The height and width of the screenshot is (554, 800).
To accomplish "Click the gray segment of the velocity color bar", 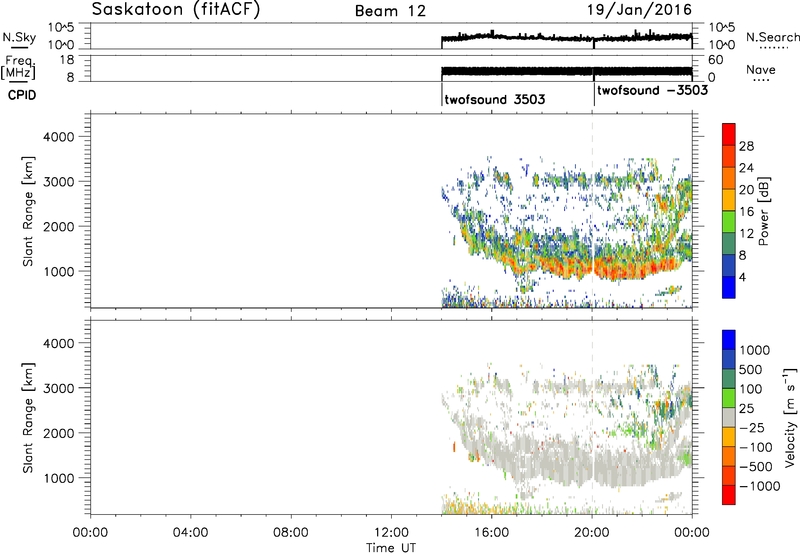I will pyautogui.click(x=729, y=417).
